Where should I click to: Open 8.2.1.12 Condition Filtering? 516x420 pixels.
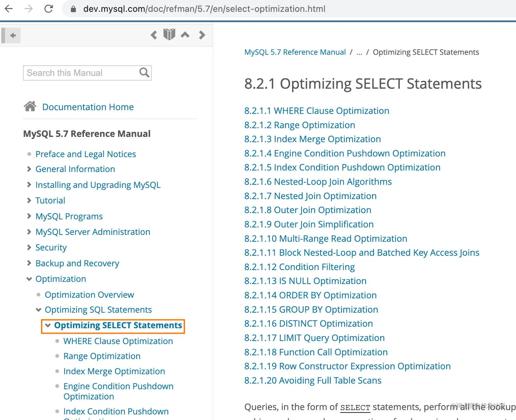300,267
